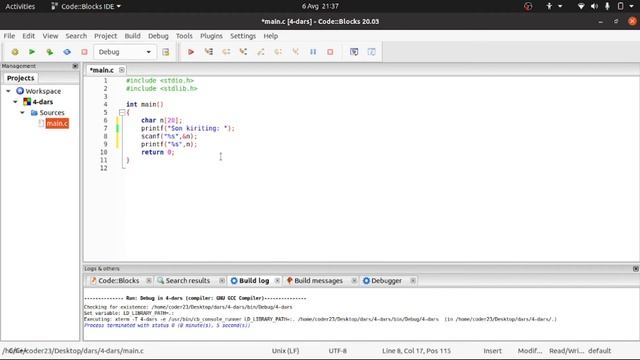The width and height of the screenshot is (640, 360).
Task: Open the system volume icon menu
Action: 594,6
